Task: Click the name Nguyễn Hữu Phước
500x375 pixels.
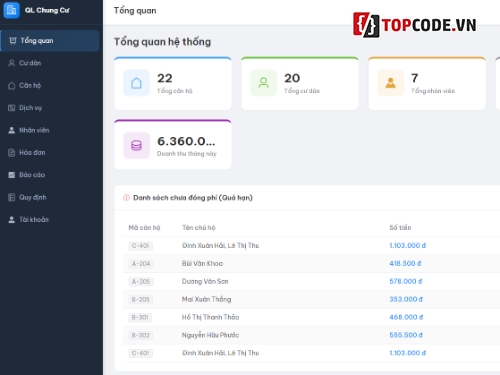Action: tap(210, 335)
